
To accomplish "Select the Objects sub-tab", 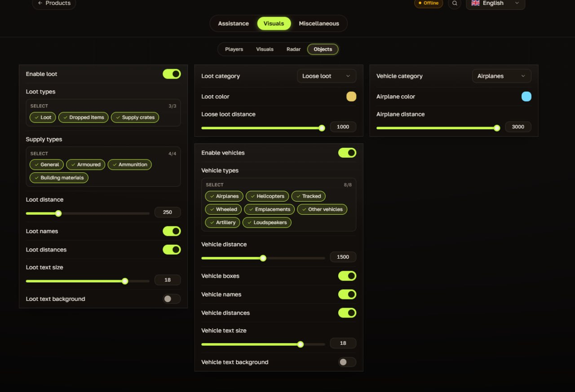I will pos(323,49).
